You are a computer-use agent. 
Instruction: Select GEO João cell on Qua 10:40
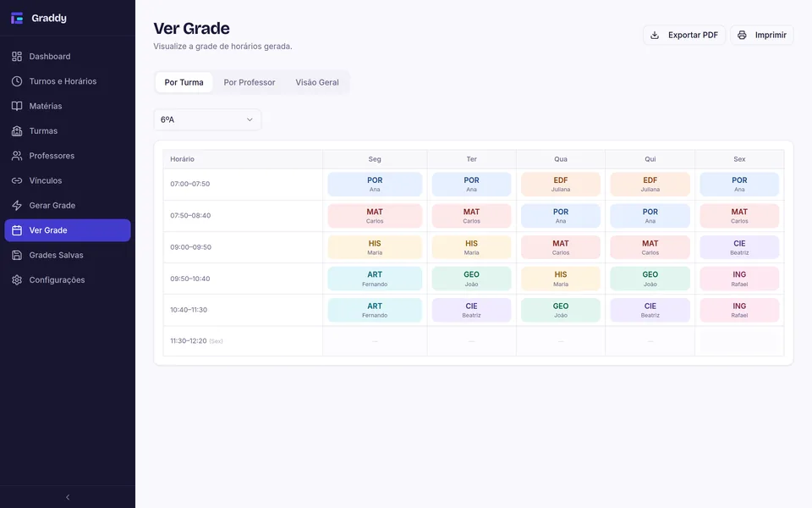pyautogui.click(x=561, y=311)
